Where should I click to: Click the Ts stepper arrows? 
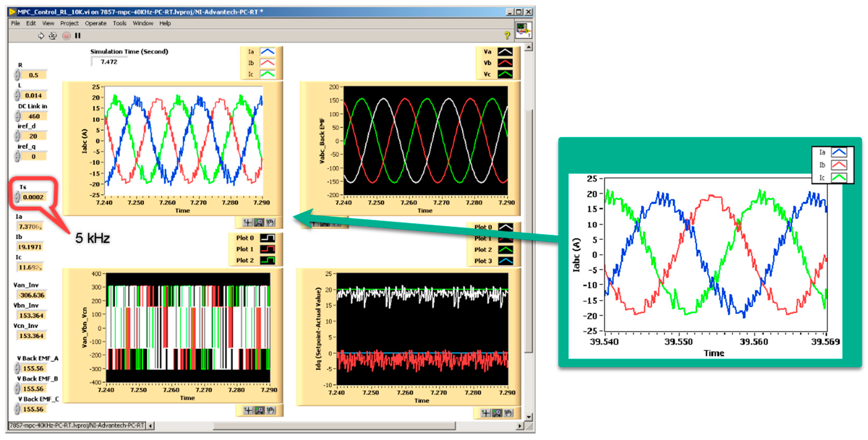tap(17, 197)
